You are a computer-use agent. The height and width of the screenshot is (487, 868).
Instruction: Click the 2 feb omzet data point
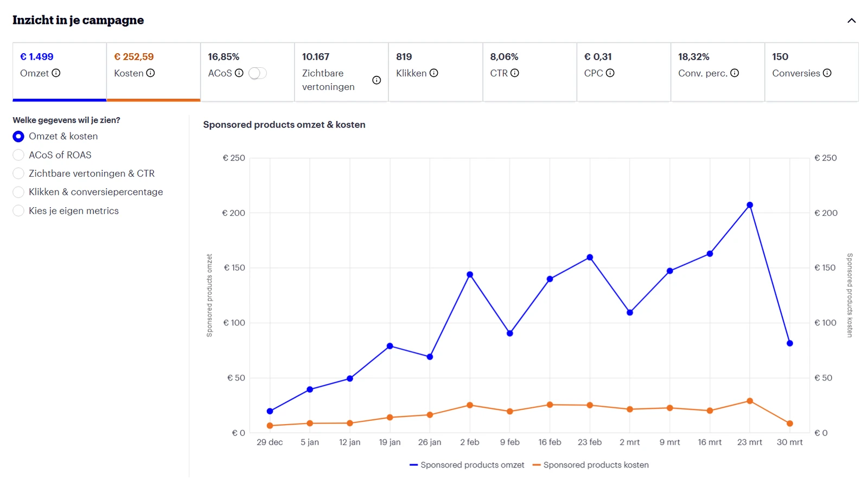click(x=470, y=274)
